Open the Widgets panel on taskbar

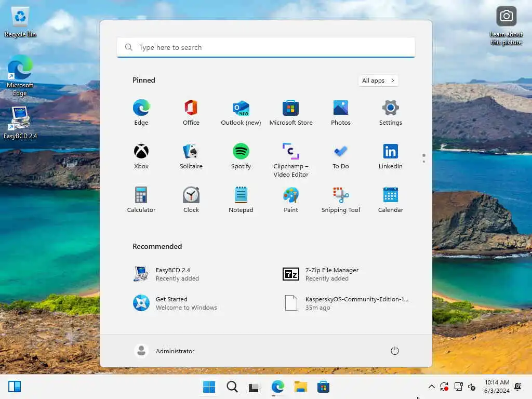click(x=15, y=387)
